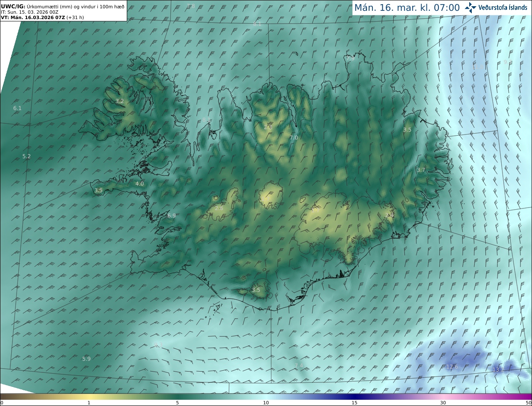Screen dimensions: 532x406
Task: Click the 6.1 value label on the map
Action: tap(17, 108)
